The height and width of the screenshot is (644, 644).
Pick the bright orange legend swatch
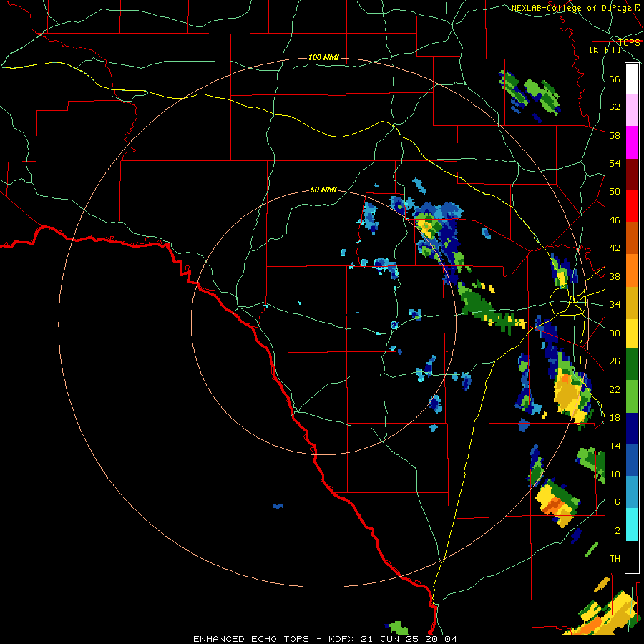[x=632, y=270]
